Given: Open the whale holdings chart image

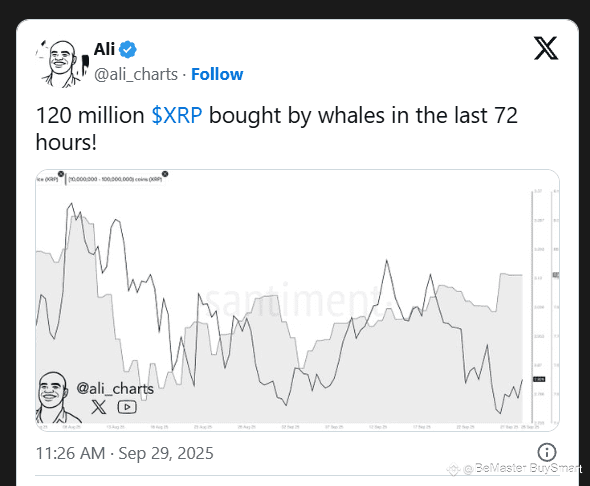Looking at the screenshot, I should coord(298,300).
